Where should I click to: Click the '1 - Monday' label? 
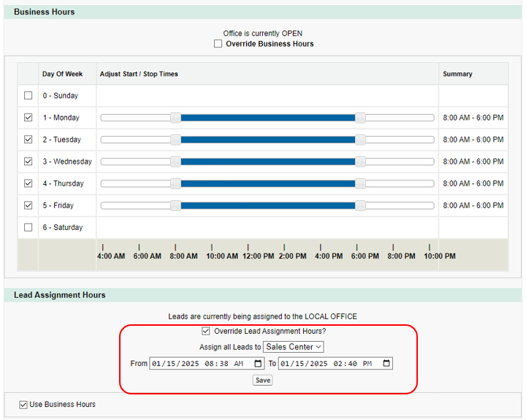point(61,118)
